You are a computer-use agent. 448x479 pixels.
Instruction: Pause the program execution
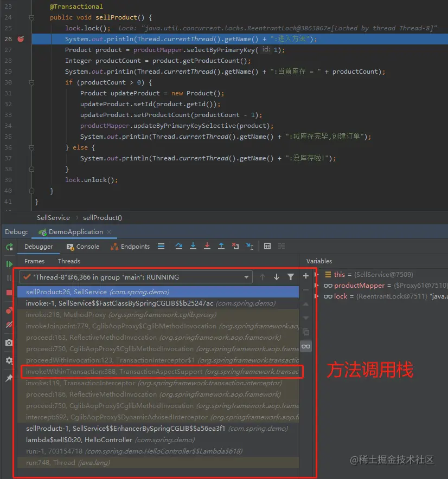(x=9, y=278)
